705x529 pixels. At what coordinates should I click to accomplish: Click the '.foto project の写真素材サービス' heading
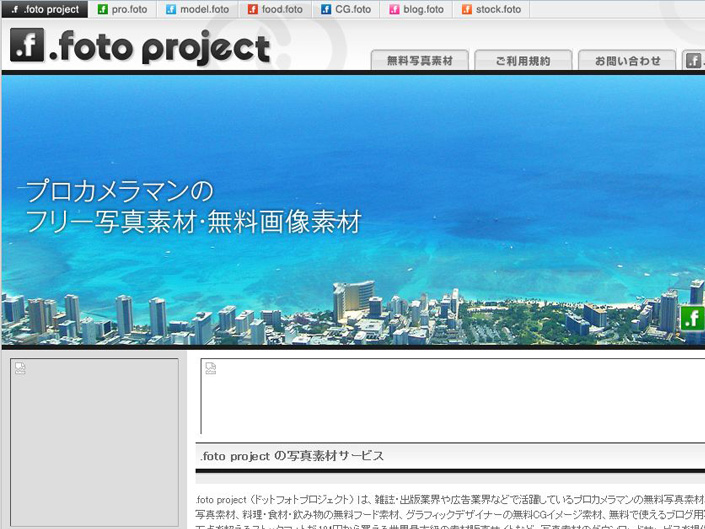click(x=292, y=456)
